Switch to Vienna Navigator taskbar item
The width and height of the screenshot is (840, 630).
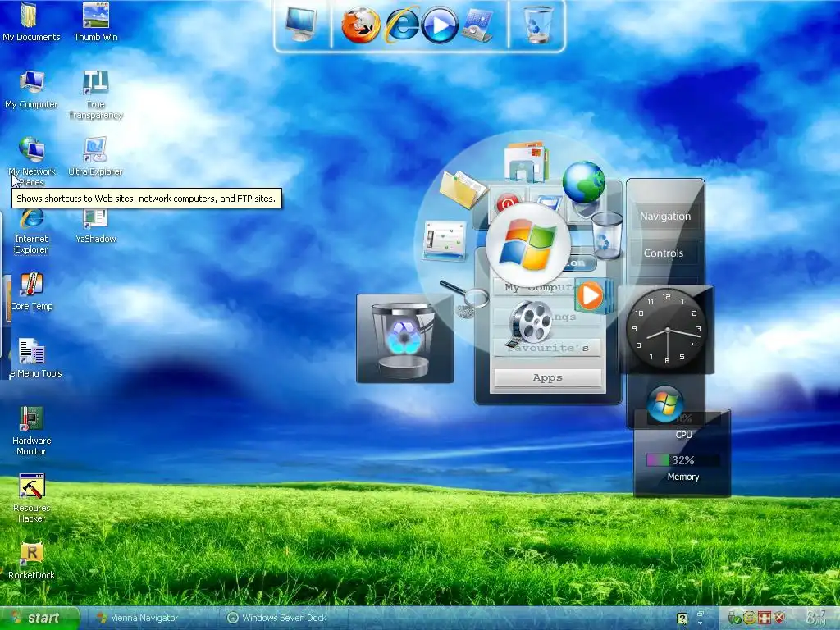[x=152, y=618]
